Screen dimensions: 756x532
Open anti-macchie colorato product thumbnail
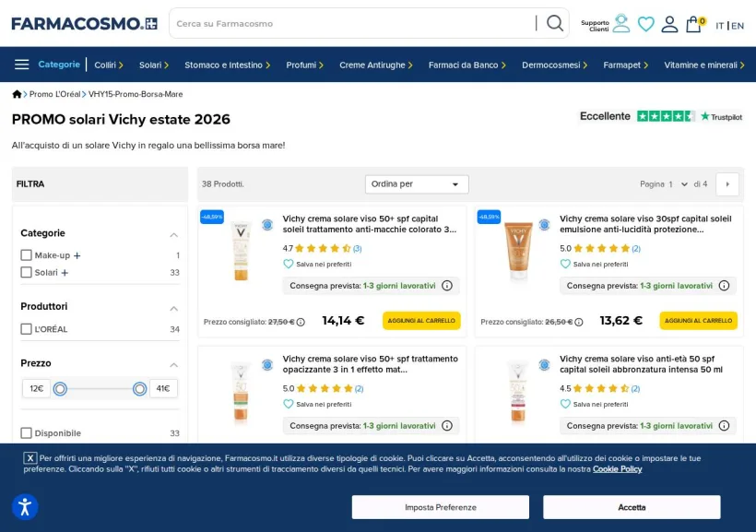pyautogui.click(x=241, y=251)
